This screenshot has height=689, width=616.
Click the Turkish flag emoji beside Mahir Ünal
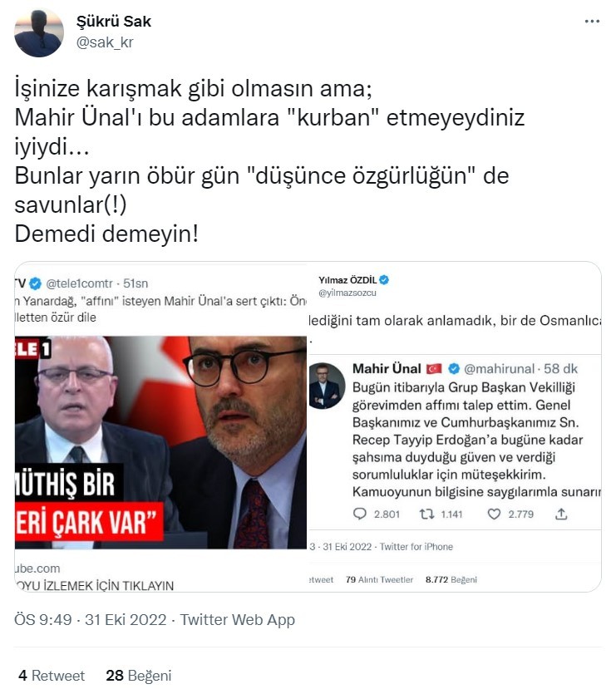tap(434, 369)
